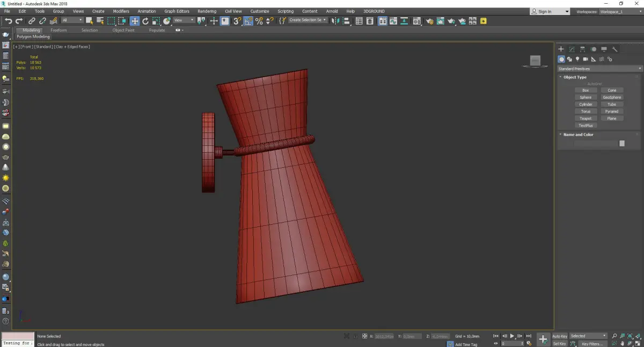Open the Utilities wrench panel
Image resolution: width=644 pixels, height=347 pixels.
click(615, 49)
